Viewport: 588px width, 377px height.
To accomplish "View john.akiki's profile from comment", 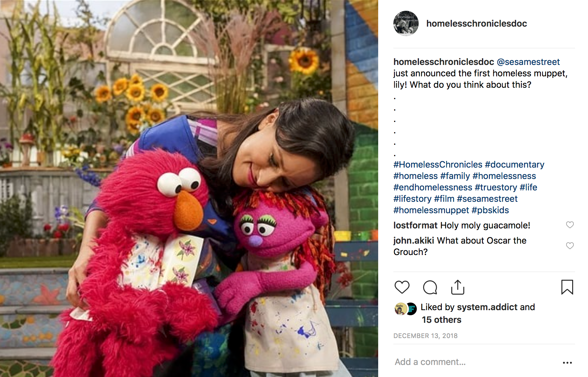I will 414,240.
